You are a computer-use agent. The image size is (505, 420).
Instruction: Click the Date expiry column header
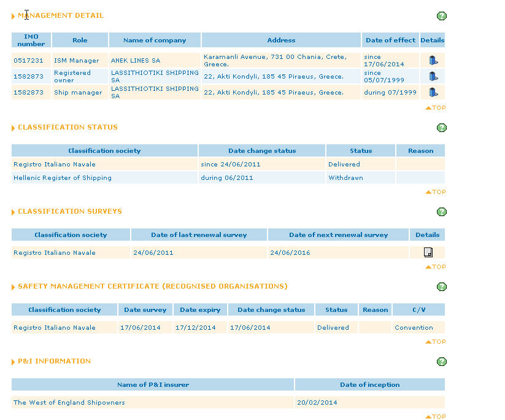click(200, 309)
